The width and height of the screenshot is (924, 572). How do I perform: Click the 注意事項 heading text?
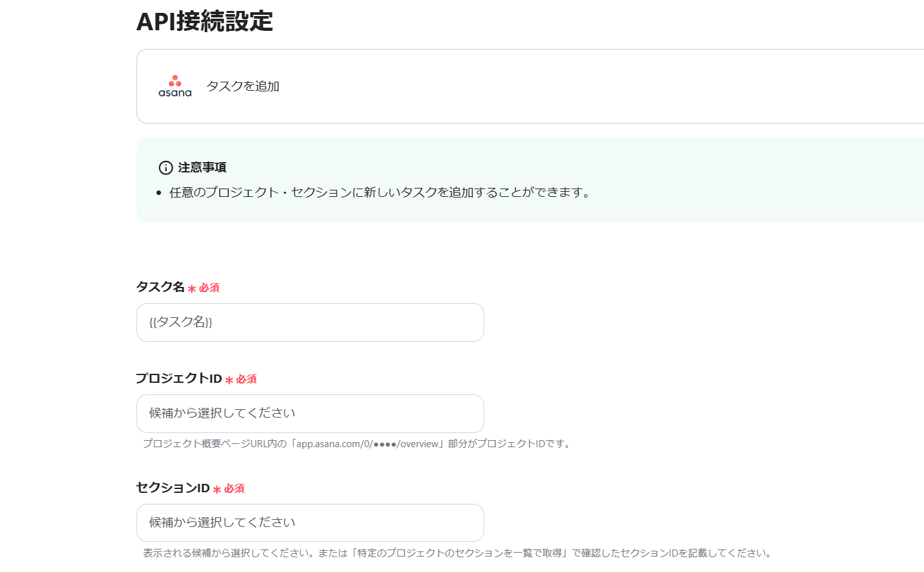pyautogui.click(x=202, y=168)
